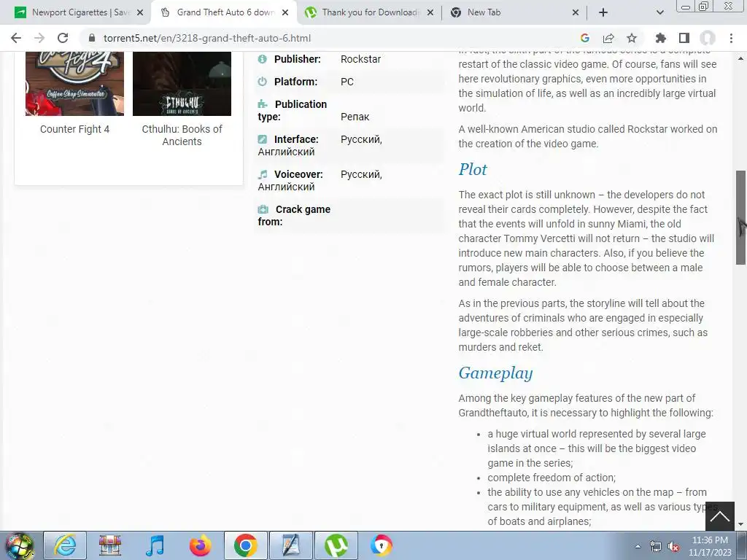The width and height of the screenshot is (747, 560).
Task: Open the colorful lock app in taskbar
Action: tap(381, 545)
